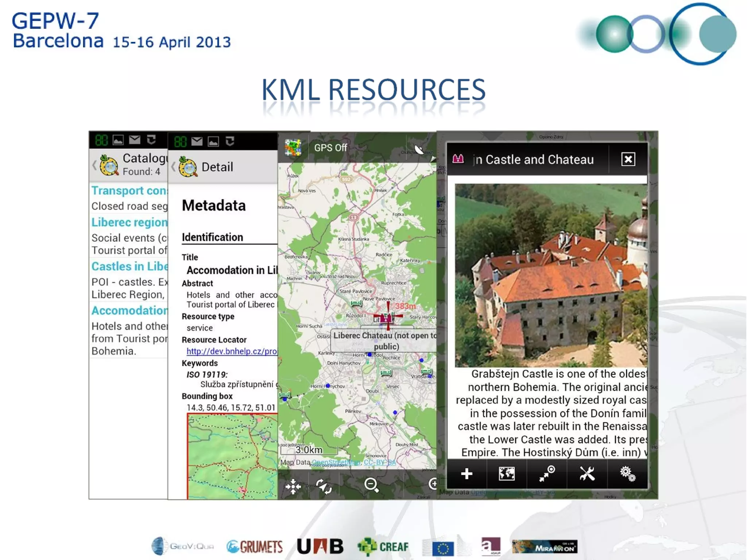Click the center-map arrows icon at bottom
The image size is (747, 560).
click(293, 486)
